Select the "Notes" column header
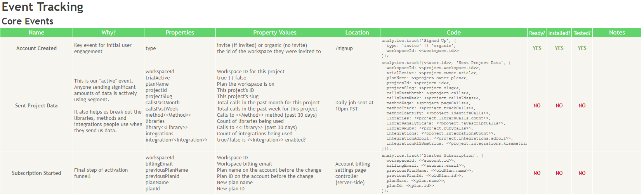The height and width of the screenshot is (195, 644). (x=617, y=33)
